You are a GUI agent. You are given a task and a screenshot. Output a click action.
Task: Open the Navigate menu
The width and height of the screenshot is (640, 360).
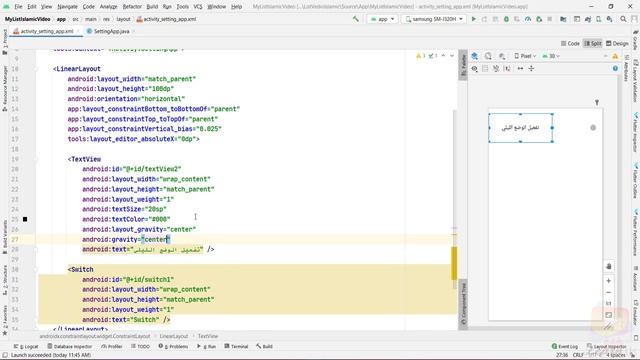click(x=67, y=7)
